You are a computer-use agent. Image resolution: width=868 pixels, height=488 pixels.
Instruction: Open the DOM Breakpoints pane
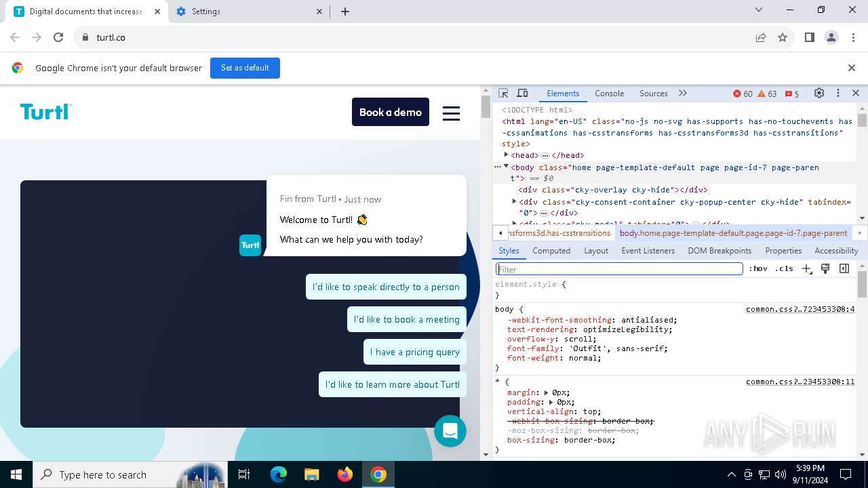[719, 251]
